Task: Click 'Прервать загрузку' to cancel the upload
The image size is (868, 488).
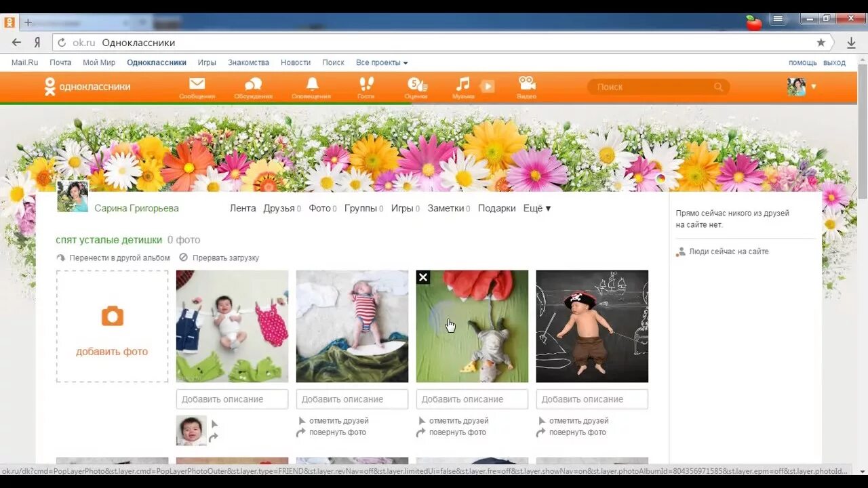Action: click(219, 258)
